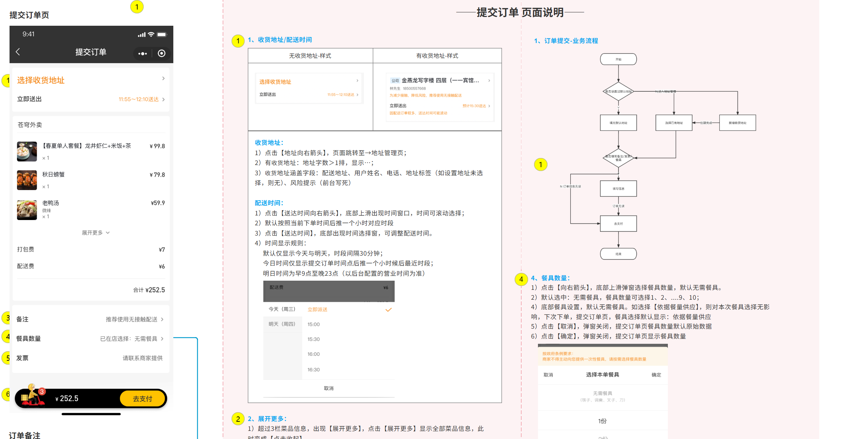Click the back arrow in order header
This screenshot has height=439, width=868.
tap(18, 52)
